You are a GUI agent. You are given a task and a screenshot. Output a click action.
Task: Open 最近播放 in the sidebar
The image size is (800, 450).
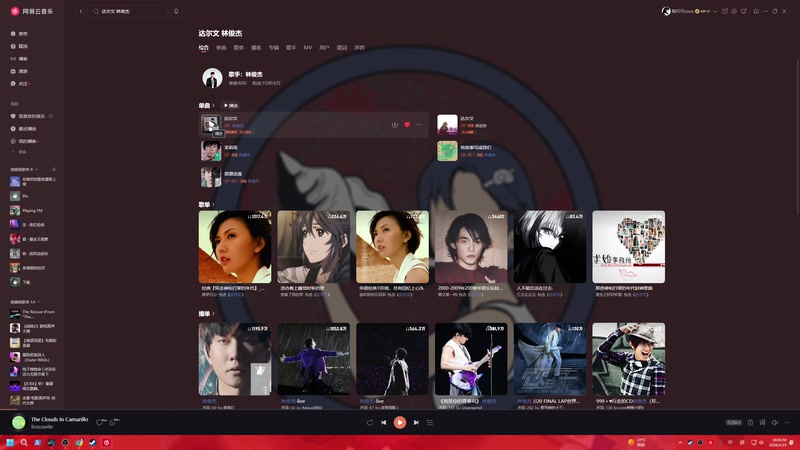pyautogui.click(x=24, y=129)
